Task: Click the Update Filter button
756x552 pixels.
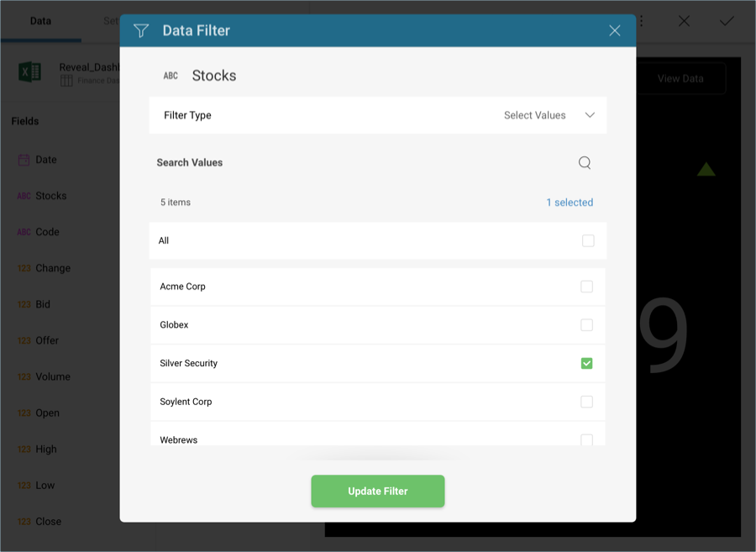Action: [x=377, y=491]
